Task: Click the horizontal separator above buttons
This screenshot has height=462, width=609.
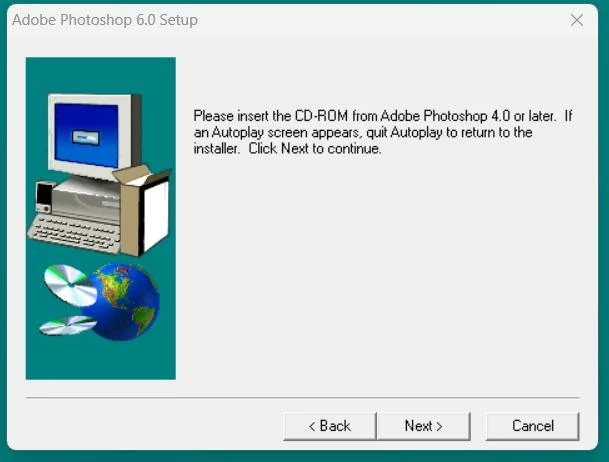Action: click(x=303, y=398)
